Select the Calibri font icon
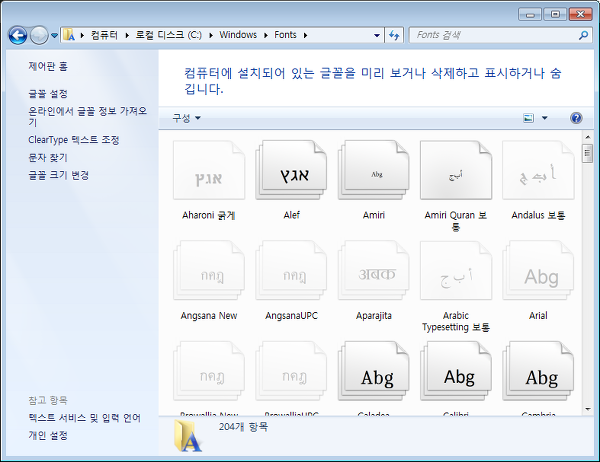Screen dimensions: 600x462 pyautogui.click(x=456, y=371)
